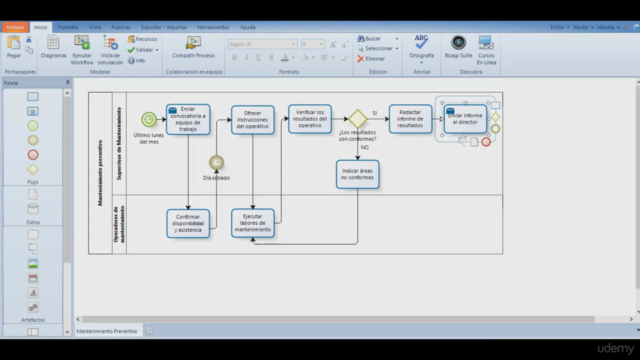Toggle strikethrough formatting

point(271,58)
